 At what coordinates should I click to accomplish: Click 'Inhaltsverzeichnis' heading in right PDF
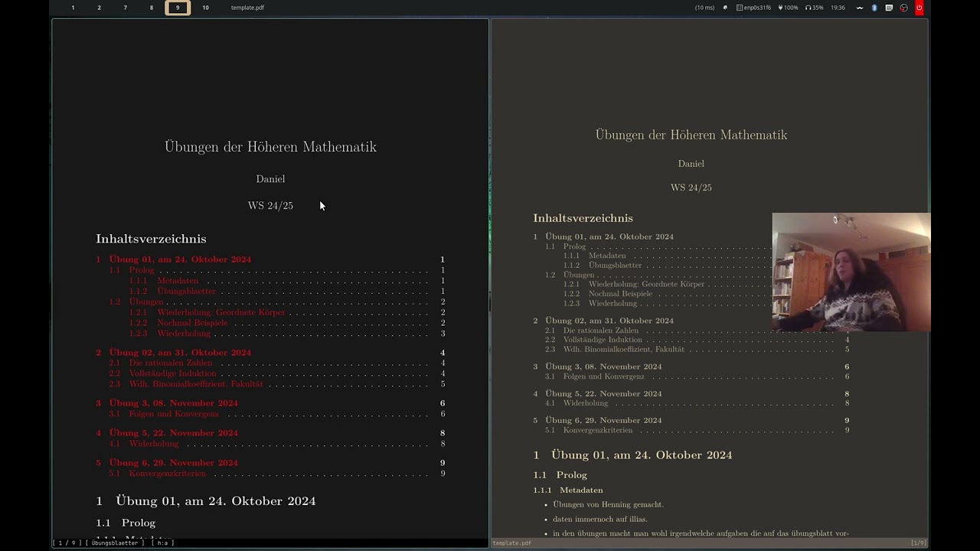(x=583, y=218)
